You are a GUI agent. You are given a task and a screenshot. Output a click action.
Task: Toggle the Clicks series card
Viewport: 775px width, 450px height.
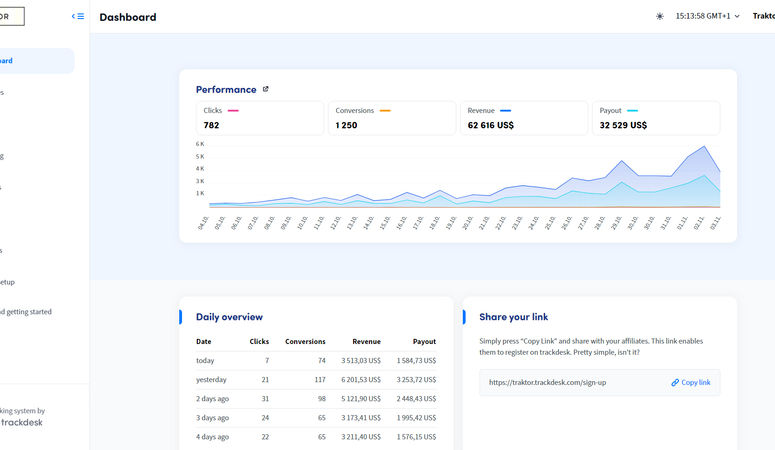click(260, 118)
